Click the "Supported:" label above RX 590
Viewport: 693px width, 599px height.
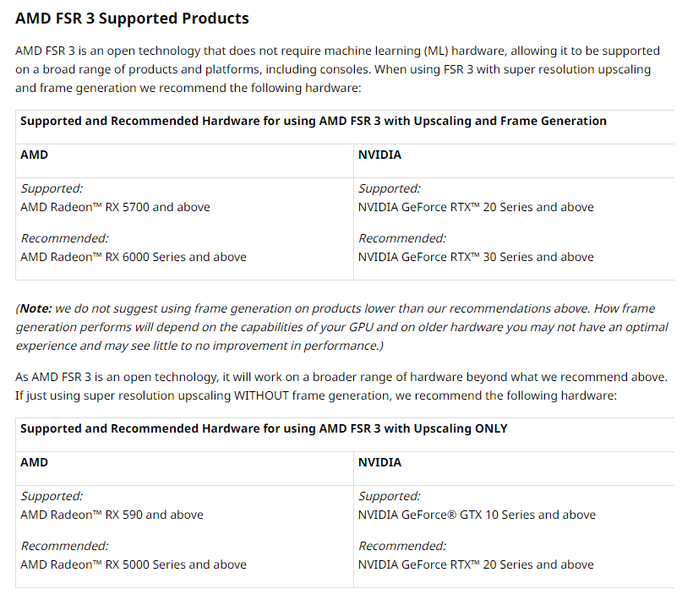[52, 496]
